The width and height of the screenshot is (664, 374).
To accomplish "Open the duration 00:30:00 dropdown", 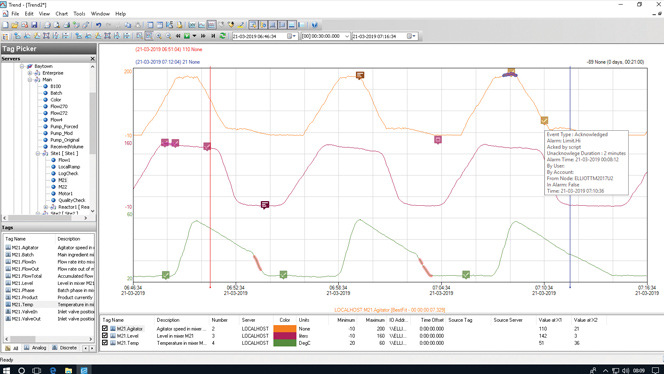I will (x=347, y=36).
